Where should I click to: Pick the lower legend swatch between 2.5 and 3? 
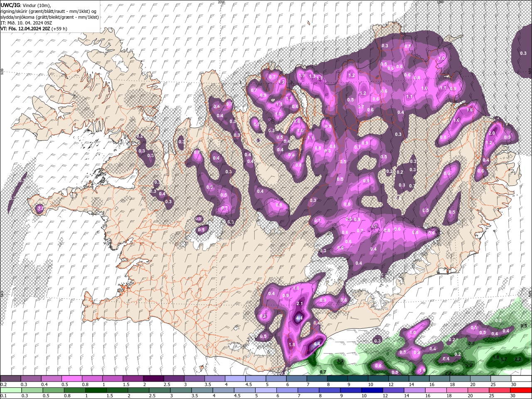[159, 390]
